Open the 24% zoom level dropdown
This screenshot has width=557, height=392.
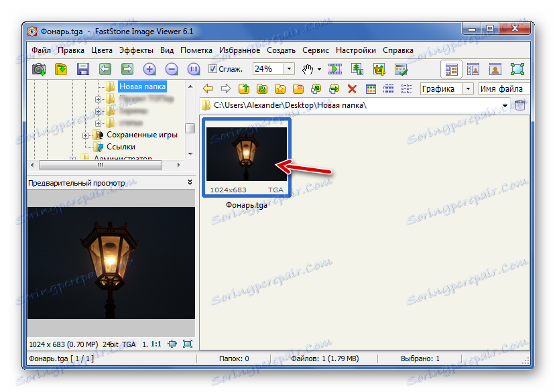pyautogui.click(x=289, y=69)
